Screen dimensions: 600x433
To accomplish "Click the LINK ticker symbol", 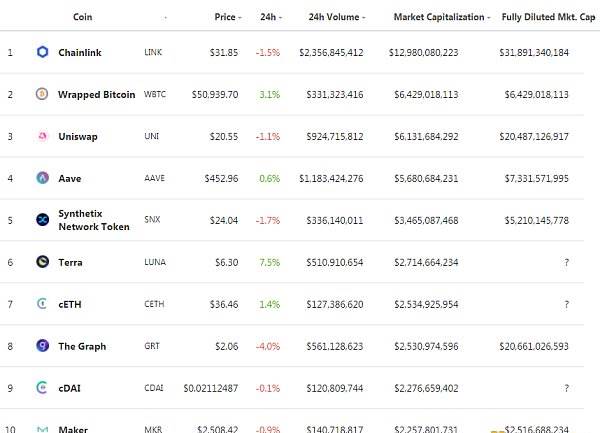I will tap(153, 52).
